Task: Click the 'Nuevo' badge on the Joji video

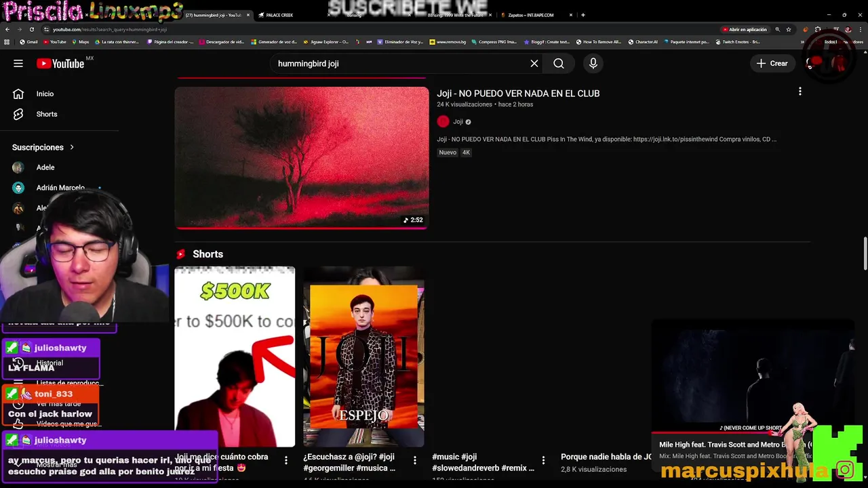Action: click(x=448, y=152)
